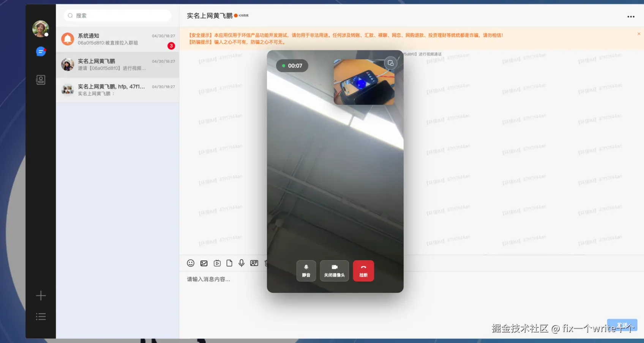The height and width of the screenshot is (343, 644).
Task: Open the blue chat messages icon in sidebar
Action: coord(41,51)
